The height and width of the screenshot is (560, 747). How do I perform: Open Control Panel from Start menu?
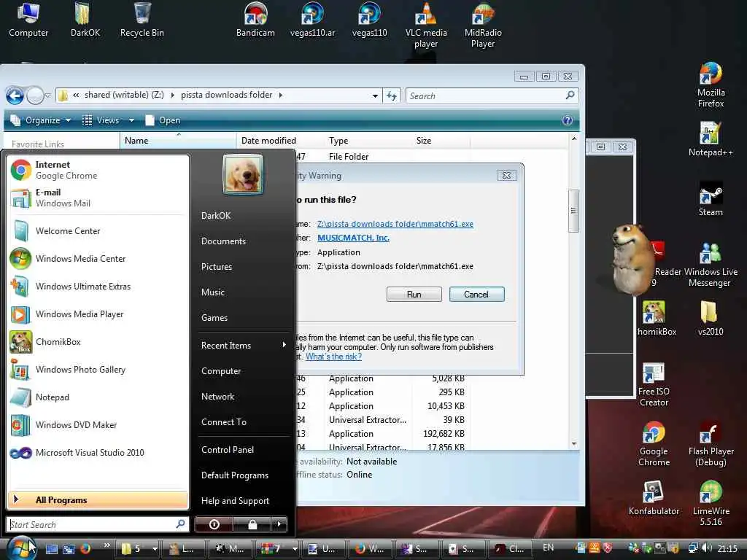(228, 449)
